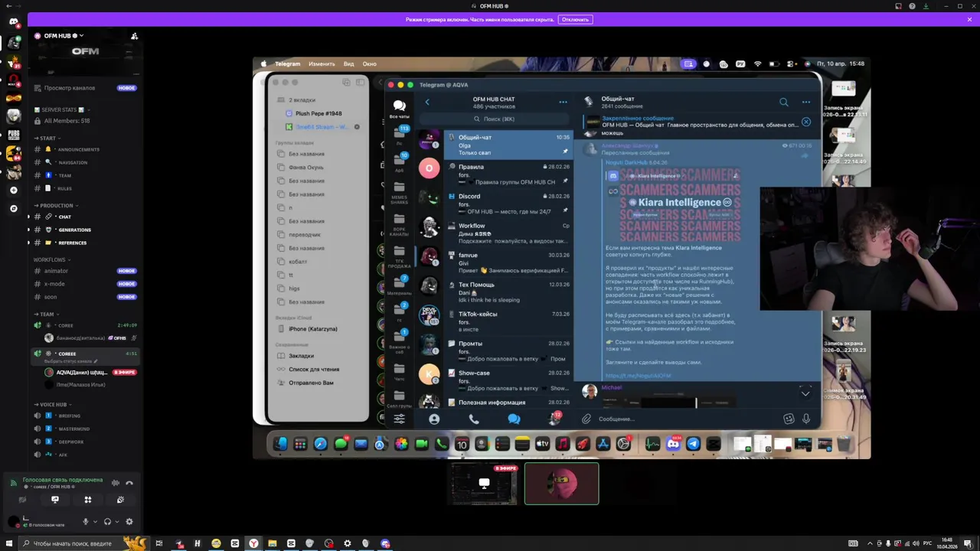Screen dimensions: 980x551
Task: Open the x-mode channel
Action: tap(84, 284)
